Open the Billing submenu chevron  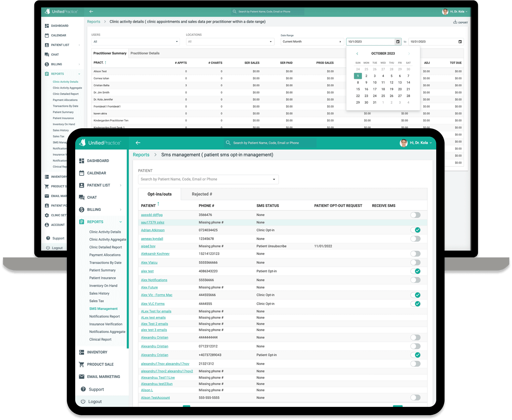121,209
